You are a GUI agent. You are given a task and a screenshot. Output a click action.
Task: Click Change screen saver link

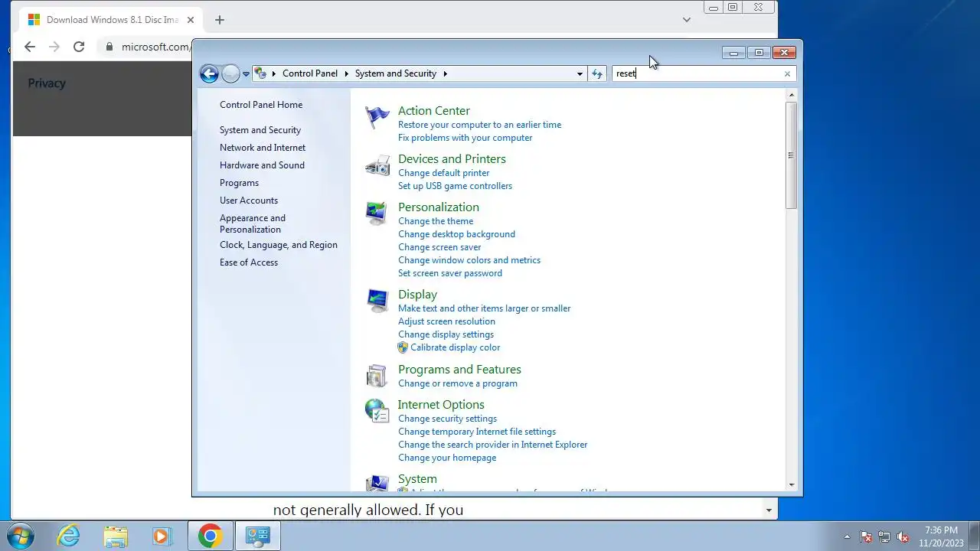click(x=439, y=247)
